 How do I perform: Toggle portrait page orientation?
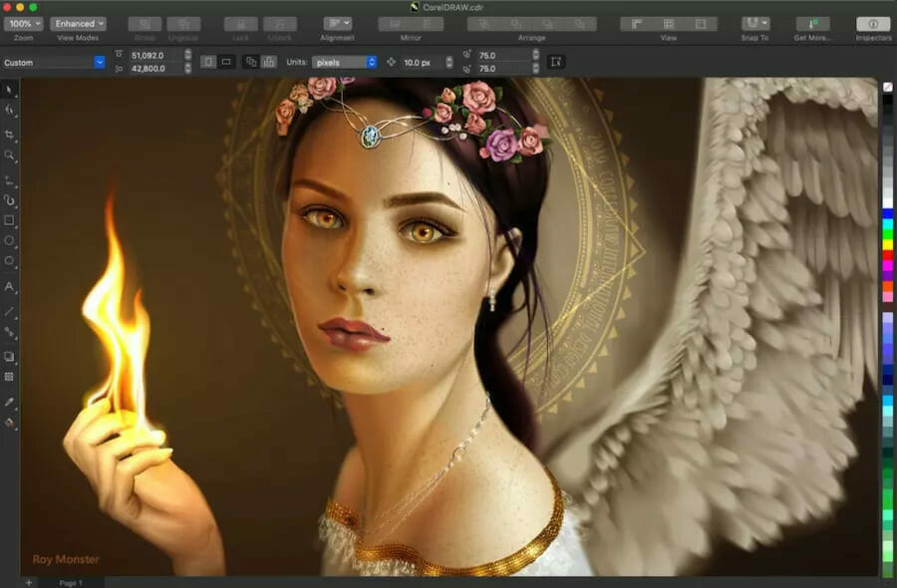[x=205, y=62]
